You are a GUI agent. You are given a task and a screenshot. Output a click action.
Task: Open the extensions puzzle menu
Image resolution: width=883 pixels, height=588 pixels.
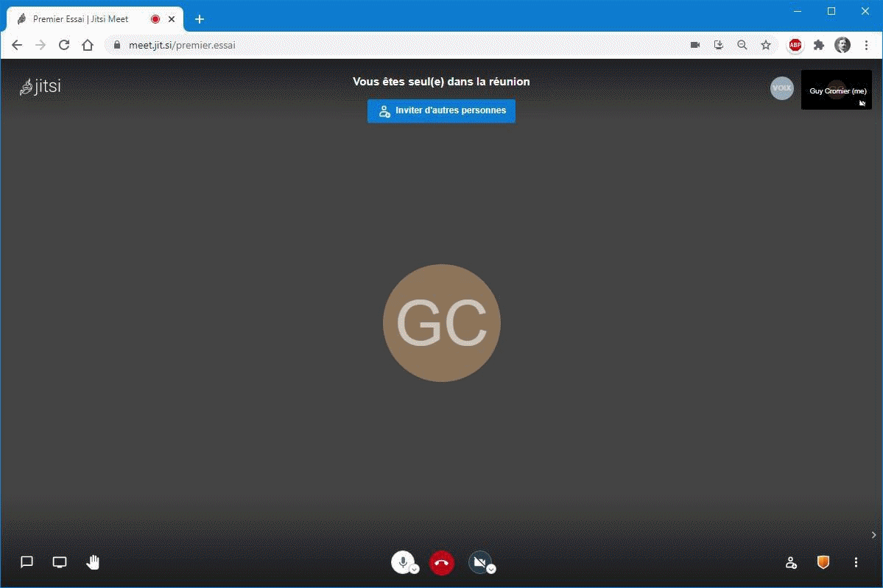coord(819,45)
